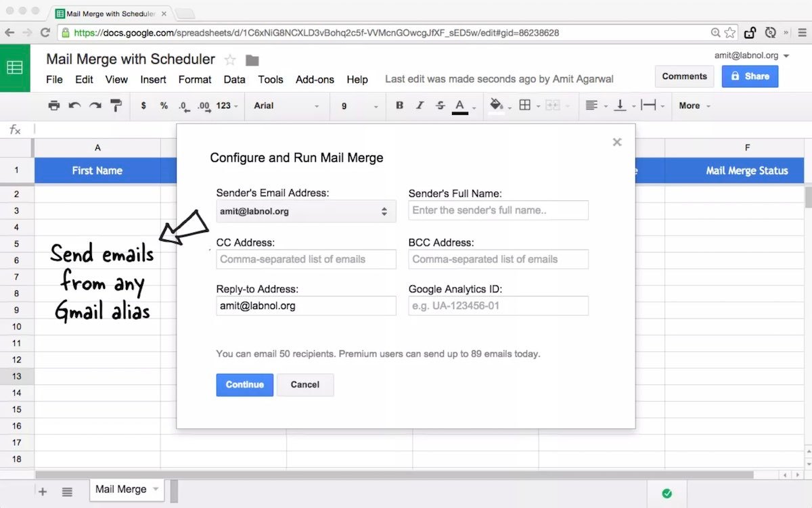The image size is (812, 508).
Task: Open Sender's Email Address dropdown
Action: tap(306, 211)
